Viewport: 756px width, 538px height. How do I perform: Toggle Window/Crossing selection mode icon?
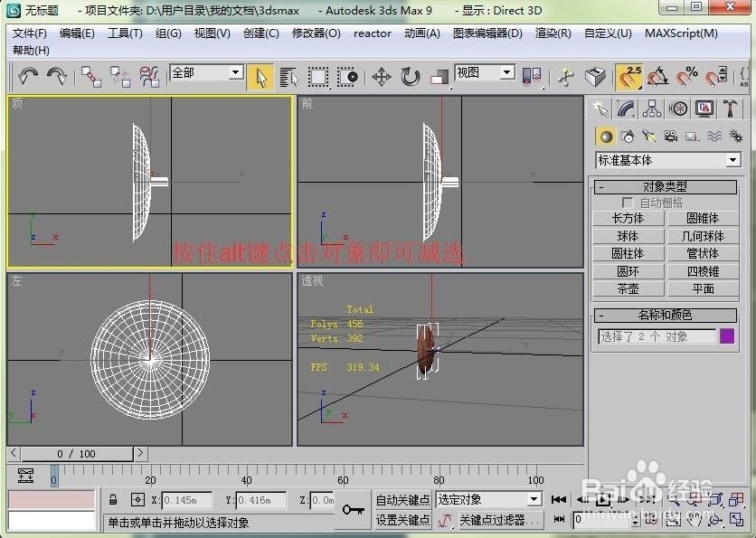347,77
